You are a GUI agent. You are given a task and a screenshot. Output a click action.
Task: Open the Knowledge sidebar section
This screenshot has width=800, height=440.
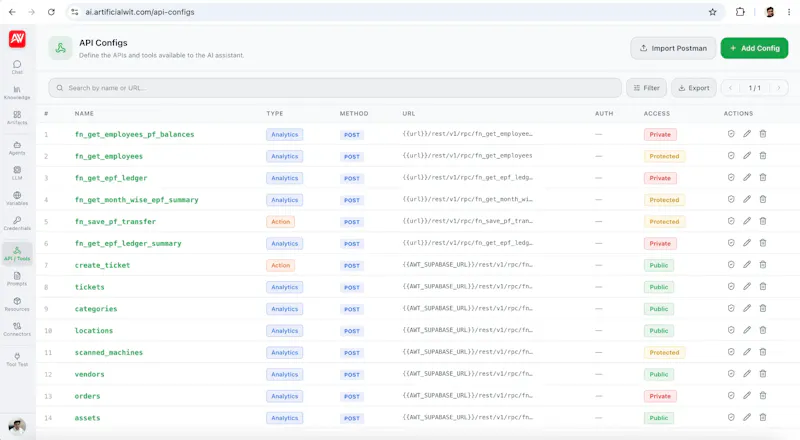17,92
